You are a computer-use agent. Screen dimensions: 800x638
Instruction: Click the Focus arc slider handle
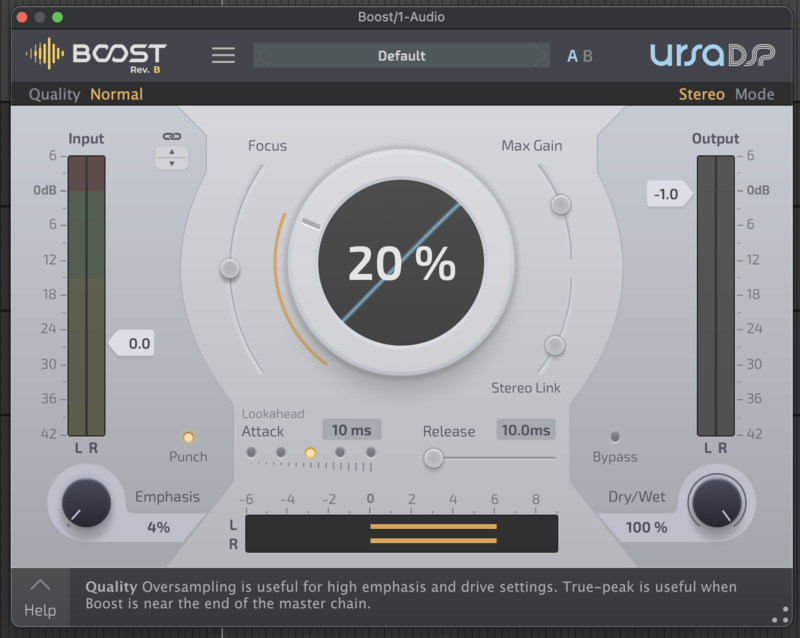pos(230,268)
